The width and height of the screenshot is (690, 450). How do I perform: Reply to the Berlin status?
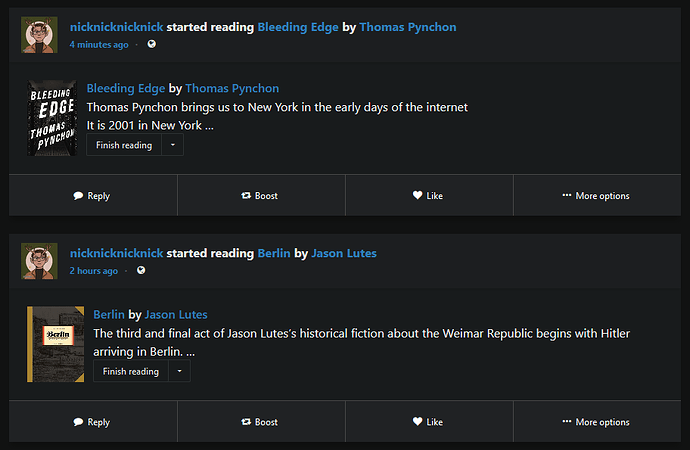[x=92, y=422]
